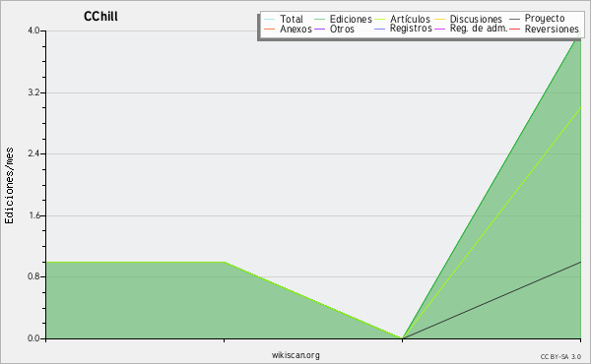Click the 'Otros' legend label
Screen dimensions: 591x364
tap(342, 29)
